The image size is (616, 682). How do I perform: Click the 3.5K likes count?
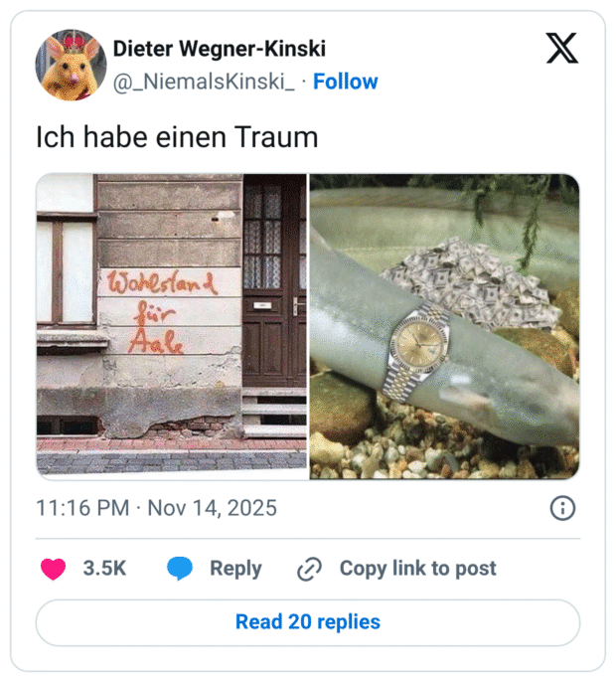(x=104, y=569)
